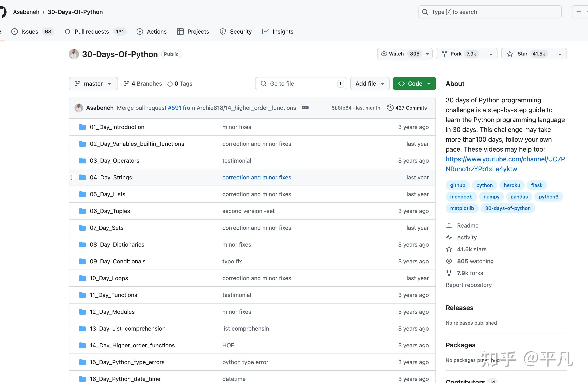Select the numpy topic tag
This screenshot has width=588, height=383.
(491, 197)
